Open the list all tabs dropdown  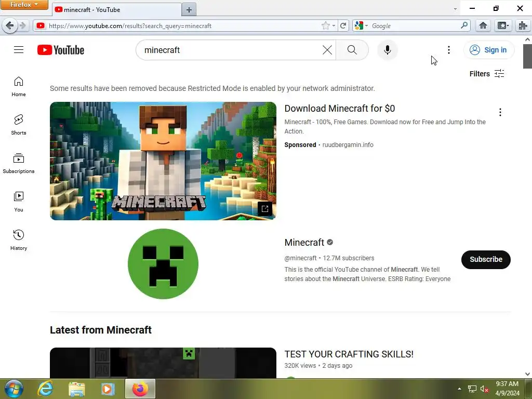coord(455,9)
